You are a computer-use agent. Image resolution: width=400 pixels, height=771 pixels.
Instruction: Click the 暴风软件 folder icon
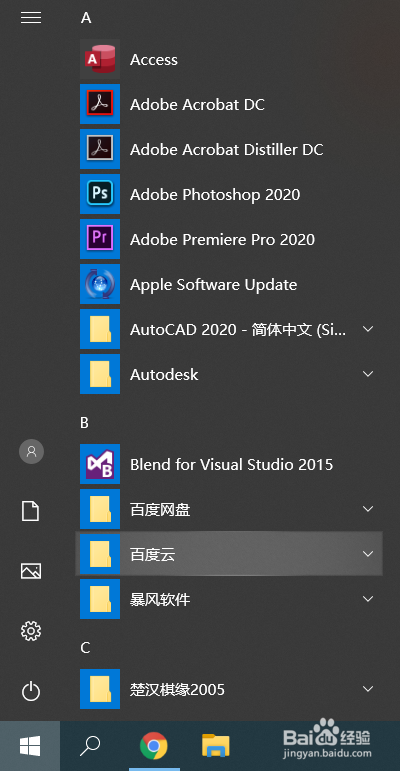(x=100, y=599)
